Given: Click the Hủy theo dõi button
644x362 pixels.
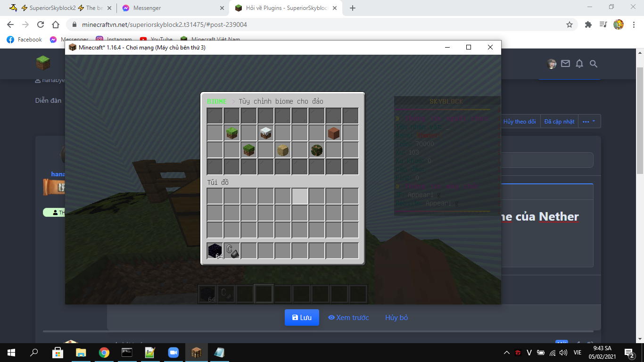Looking at the screenshot, I should coord(520,122).
